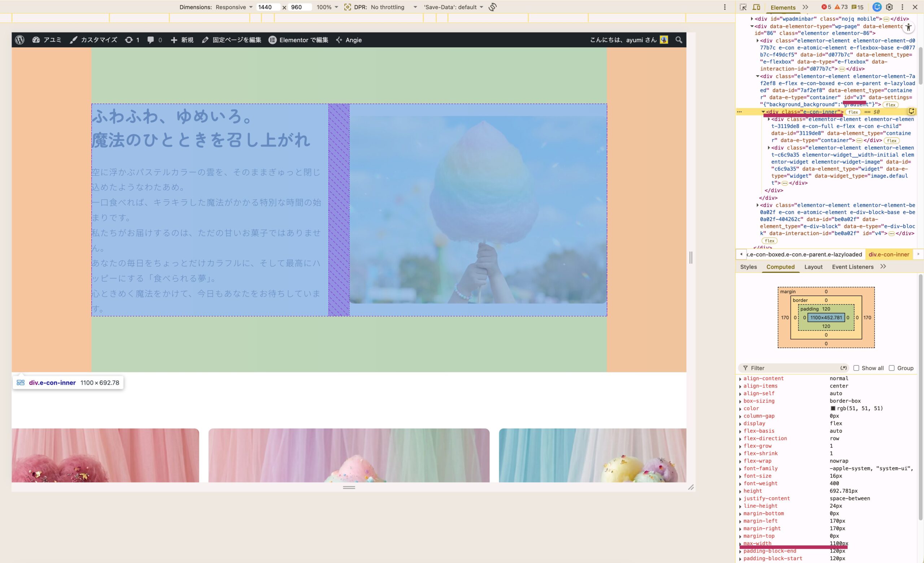The image size is (924, 563).
Task: Click the rgb(51, 51, 51) color swatch
Action: 833,408
